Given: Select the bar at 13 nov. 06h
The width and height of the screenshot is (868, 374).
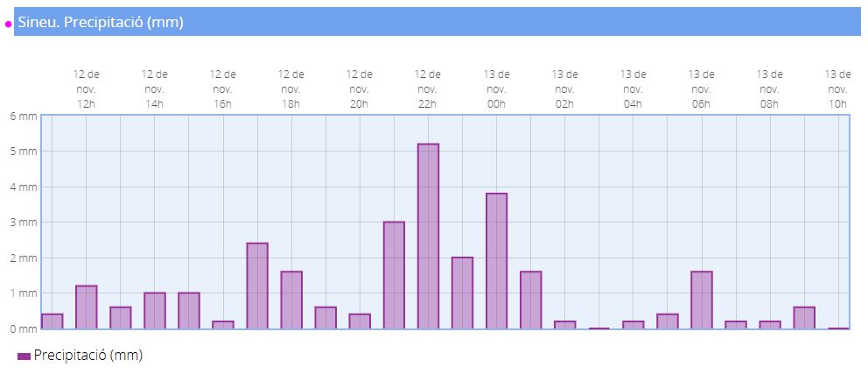Looking at the screenshot, I should pyautogui.click(x=701, y=300).
